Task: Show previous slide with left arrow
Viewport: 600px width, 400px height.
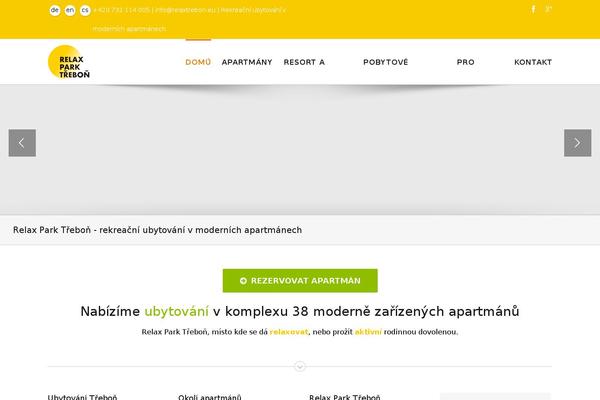Action: (22, 143)
